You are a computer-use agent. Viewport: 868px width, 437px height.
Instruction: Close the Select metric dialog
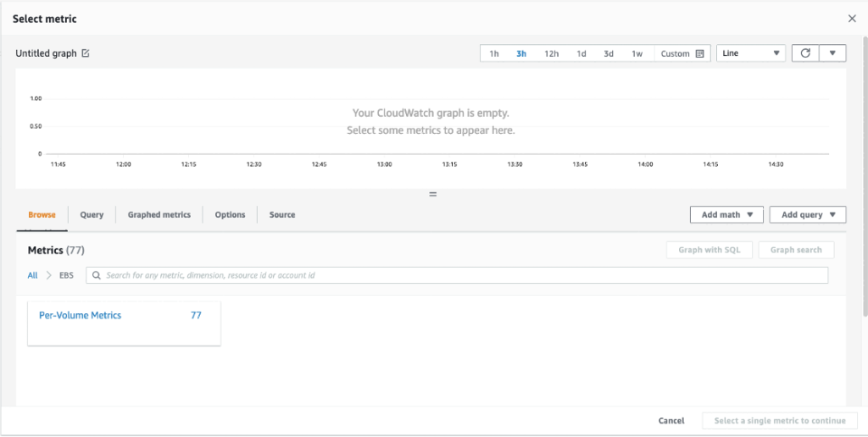pyautogui.click(x=852, y=19)
